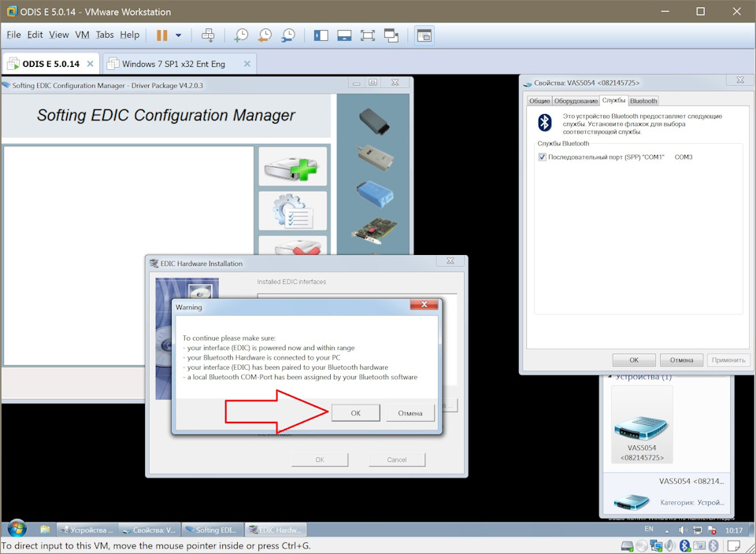Take a VM snapshot icon
Viewport: 756px width, 554px height.
241,35
